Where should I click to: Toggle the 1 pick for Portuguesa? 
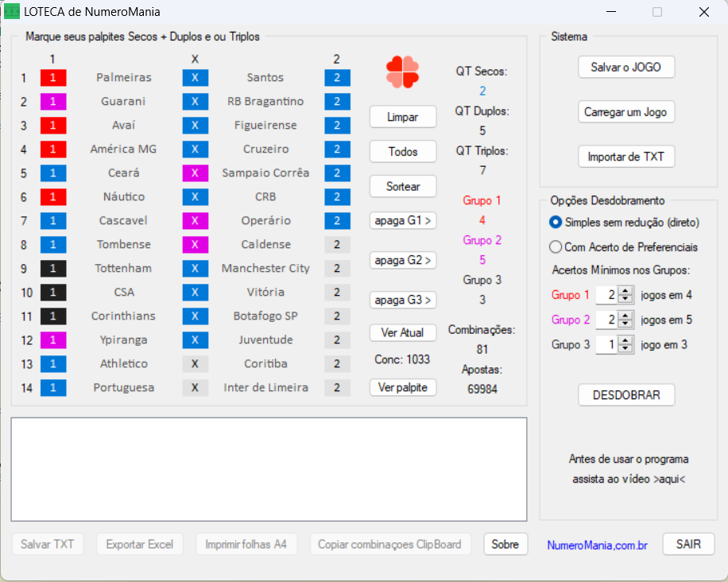[53, 388]
